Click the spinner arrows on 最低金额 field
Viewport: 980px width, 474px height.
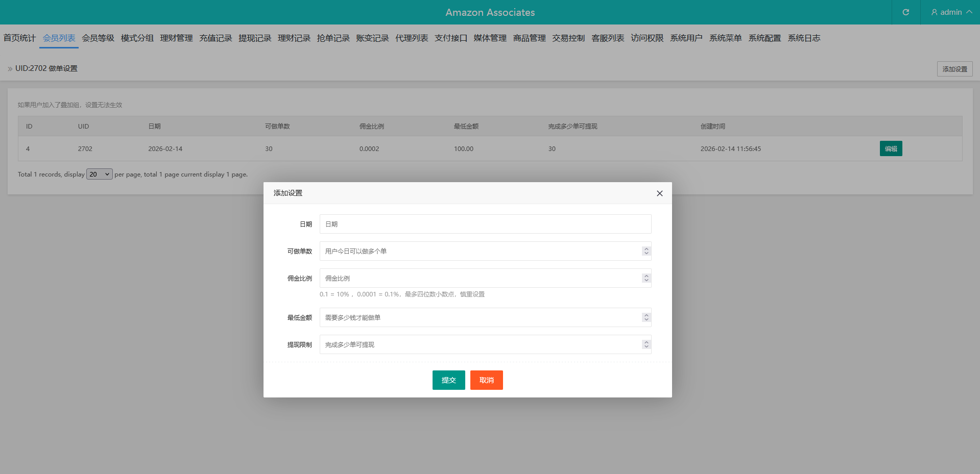[x=646, y=317]
